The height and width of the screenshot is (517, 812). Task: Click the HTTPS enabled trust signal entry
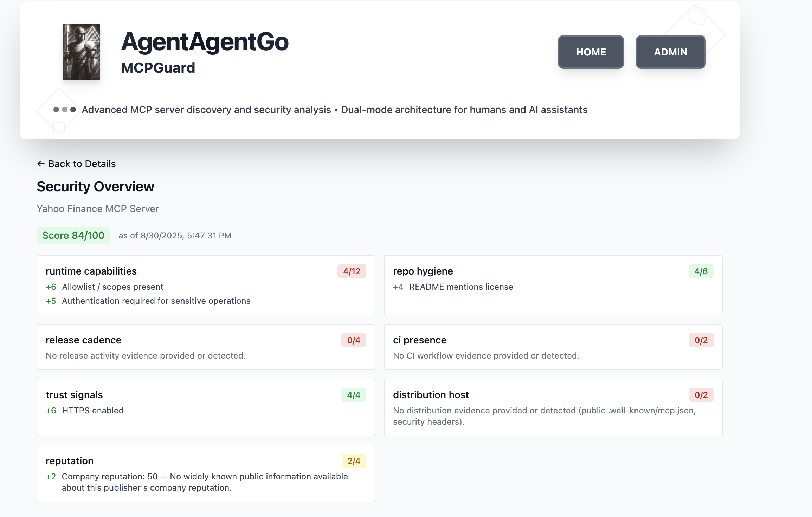pyautogui.click(x=92, y=410)
